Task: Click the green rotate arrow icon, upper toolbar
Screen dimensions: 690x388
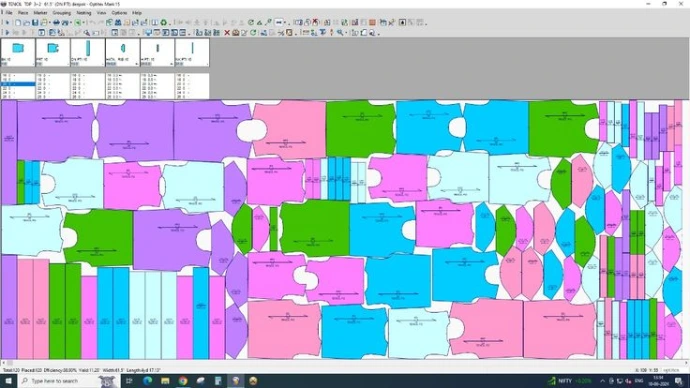Action: 251,22
